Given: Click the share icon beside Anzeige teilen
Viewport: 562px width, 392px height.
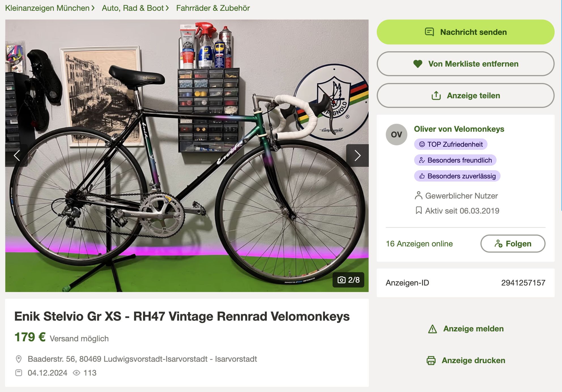Looking at the screenshot, I should tap(436, 95).
